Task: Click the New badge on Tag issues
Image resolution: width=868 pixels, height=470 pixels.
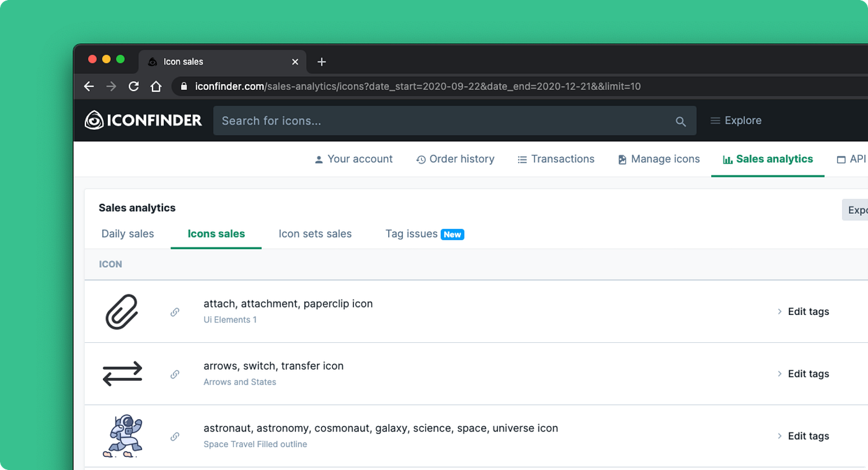Action: (453, 234)
